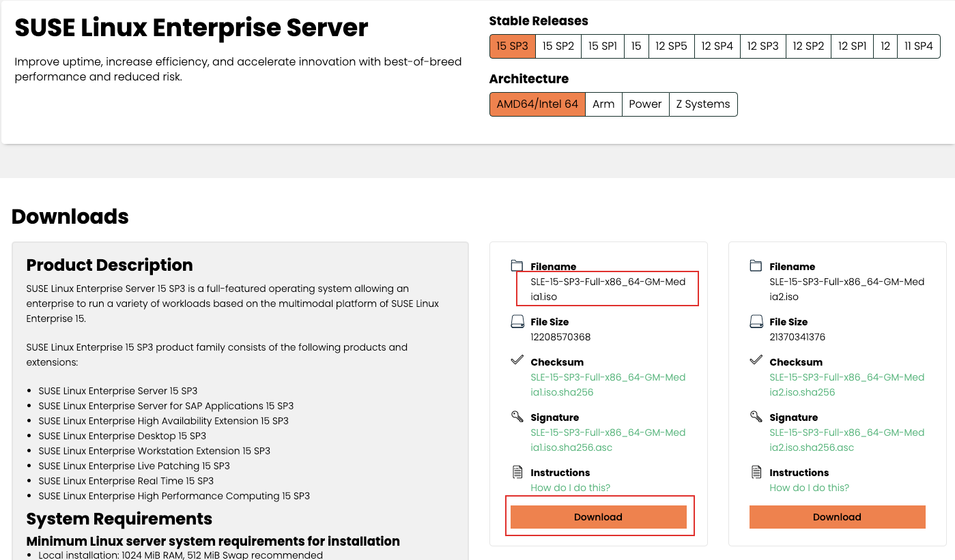Select the 12 SP2 stable release

click(x=808, y=46)
